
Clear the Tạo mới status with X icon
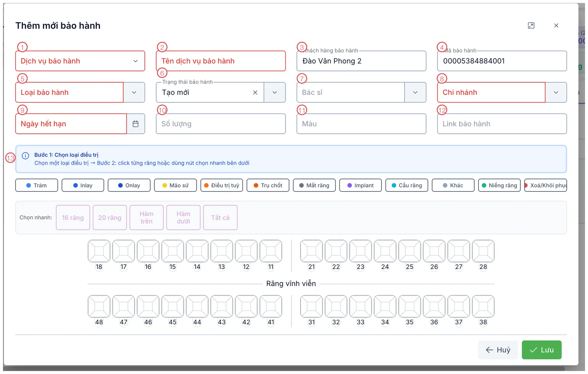[x=255, y=93]
